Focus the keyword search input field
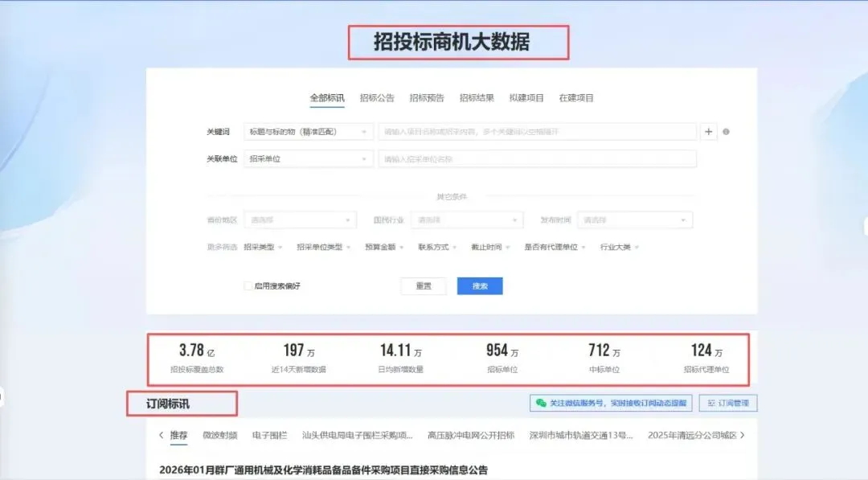 pos(537,132)
